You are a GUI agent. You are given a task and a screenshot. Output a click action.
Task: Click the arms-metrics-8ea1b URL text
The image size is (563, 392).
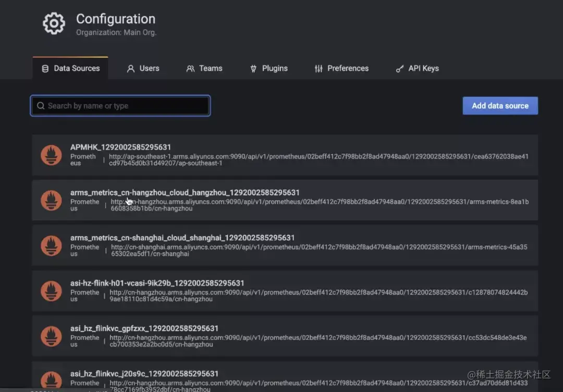[320, 205]
